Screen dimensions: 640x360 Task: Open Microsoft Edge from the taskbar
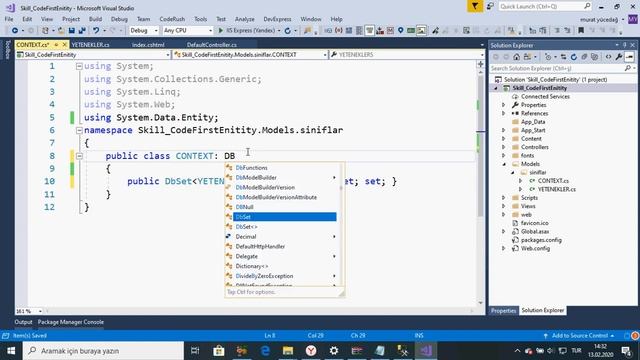[265, 351]
